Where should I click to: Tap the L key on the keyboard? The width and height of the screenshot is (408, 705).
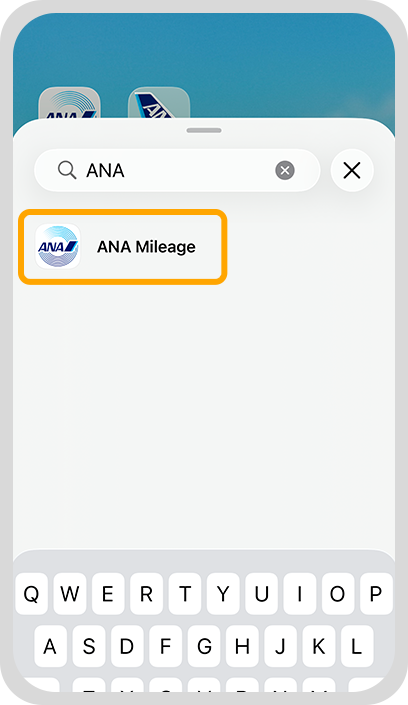point(357,646)
